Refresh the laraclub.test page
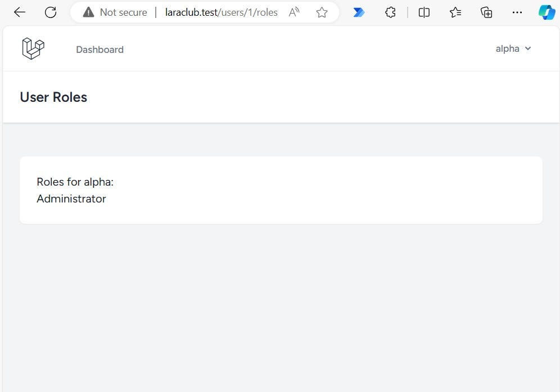Screen dimensions: 560x392 pos(51,12)
